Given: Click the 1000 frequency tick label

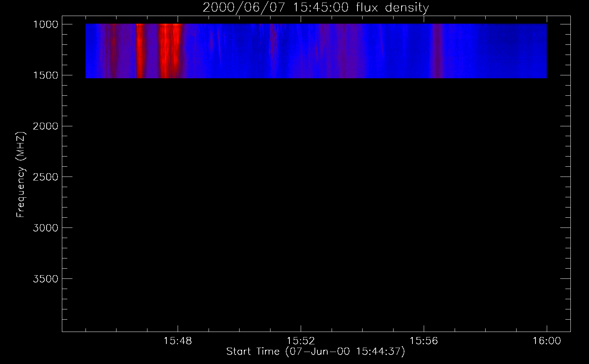Looking at the screenshot, I should [x=46, y=24].
